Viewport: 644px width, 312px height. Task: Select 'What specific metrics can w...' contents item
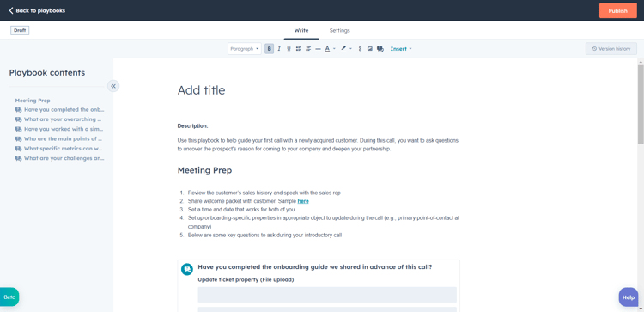click(59, 149)
